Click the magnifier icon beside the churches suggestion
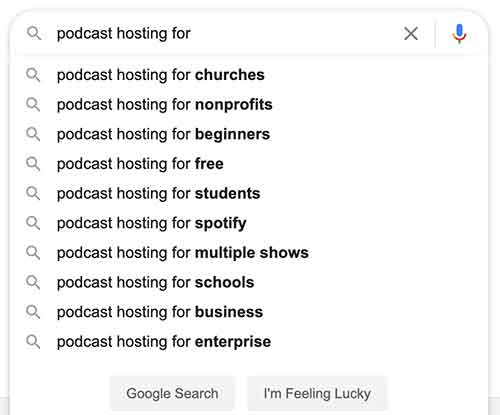This screenshot has height=415, width=500. point(33,75)
